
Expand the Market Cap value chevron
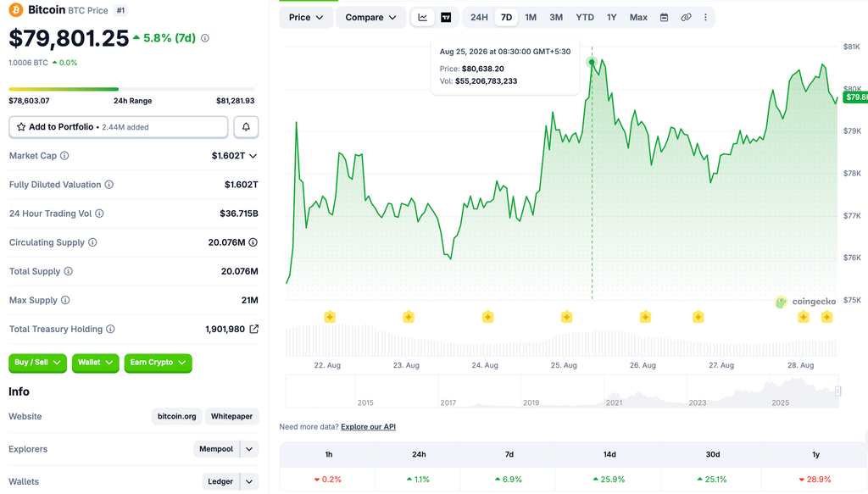click(253, 156)
